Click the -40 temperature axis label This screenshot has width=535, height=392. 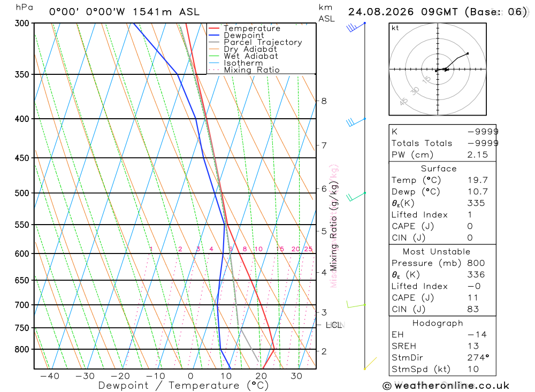(x=49, y=376)
